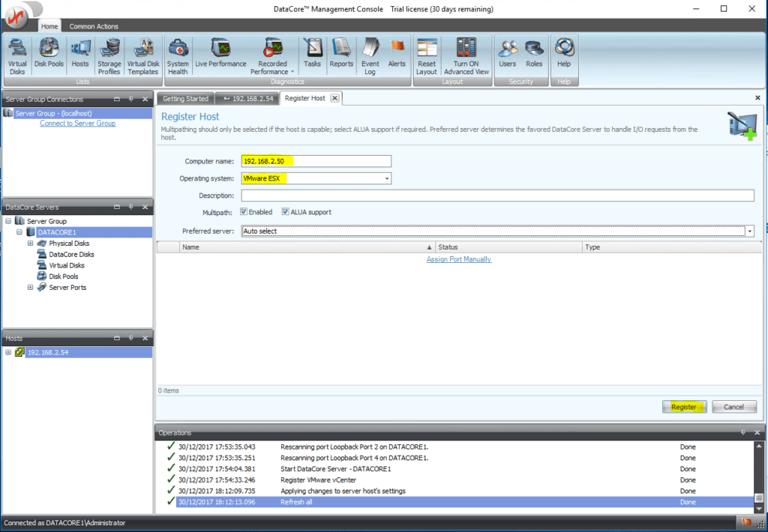Switch to the Getting Started tab
Screen dimensions: 768x532
184,97
